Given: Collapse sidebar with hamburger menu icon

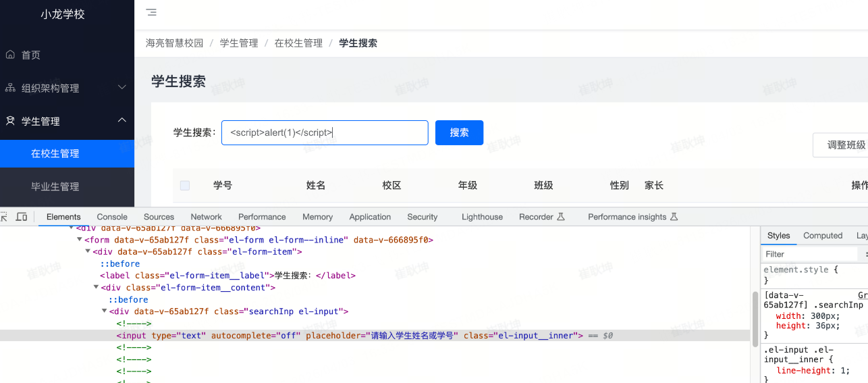Looking at the screenshot, I should coord(151,12).
